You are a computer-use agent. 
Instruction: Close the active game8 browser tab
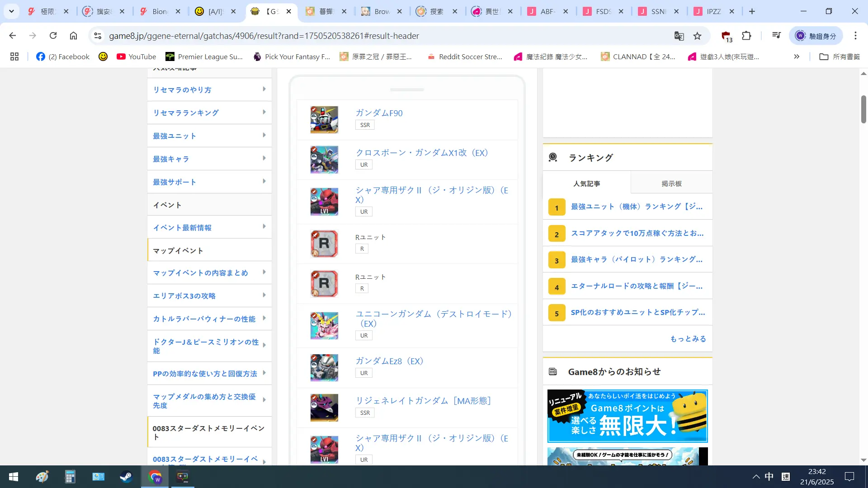[x=289, y=11]
